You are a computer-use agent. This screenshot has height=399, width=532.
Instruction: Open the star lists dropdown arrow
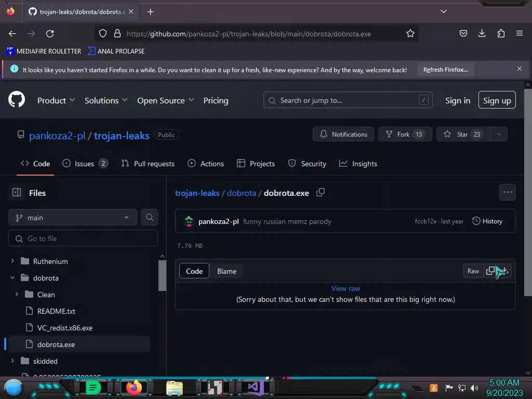coord(498,135)
